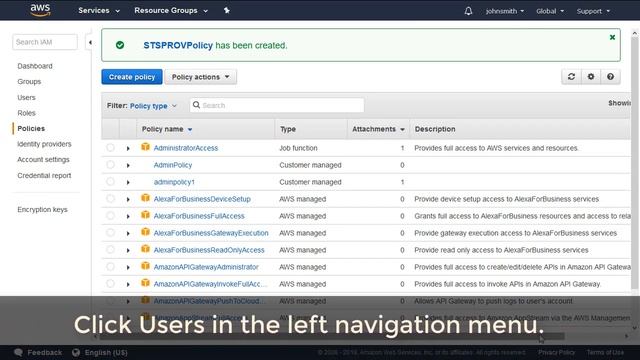Click the Search IAM field
640x360 pixels.
pyautogui.click(x=45, y=42)
